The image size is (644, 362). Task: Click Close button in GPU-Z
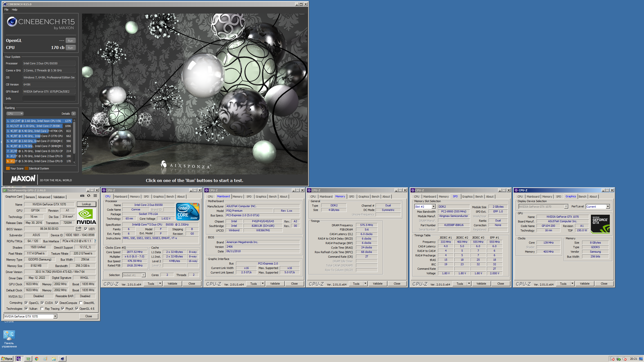[x=89, y=316]
